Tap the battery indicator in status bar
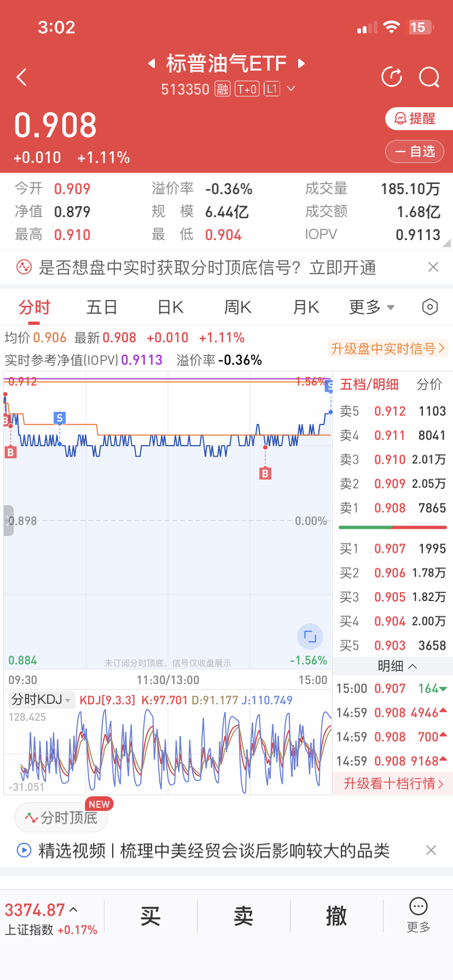The image size is (453, 980). pyautogui.click(x=421, y=27)
